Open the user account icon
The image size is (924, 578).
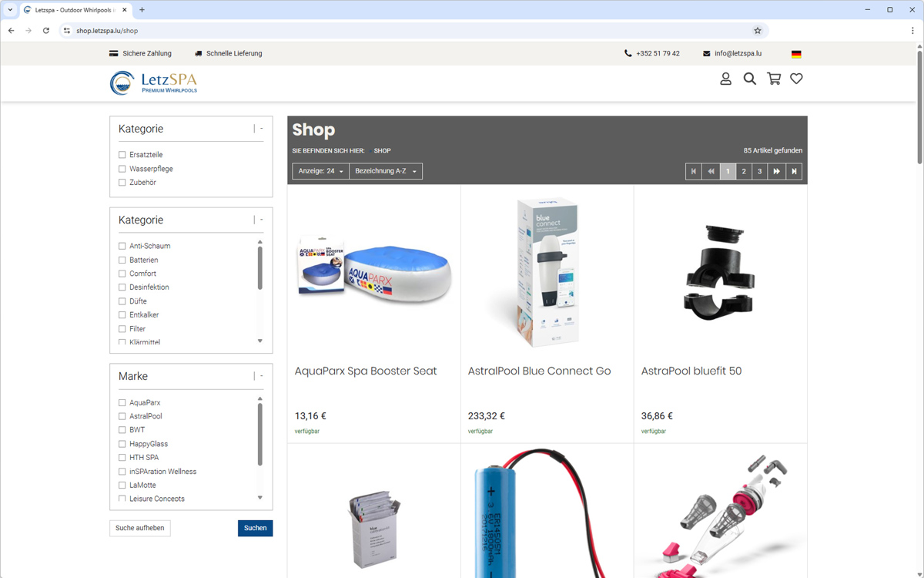[x=725, y=79]
